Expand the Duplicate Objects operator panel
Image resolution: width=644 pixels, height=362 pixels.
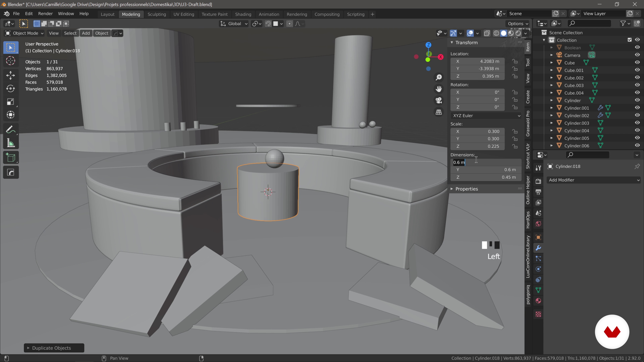(x=54, y=348)
